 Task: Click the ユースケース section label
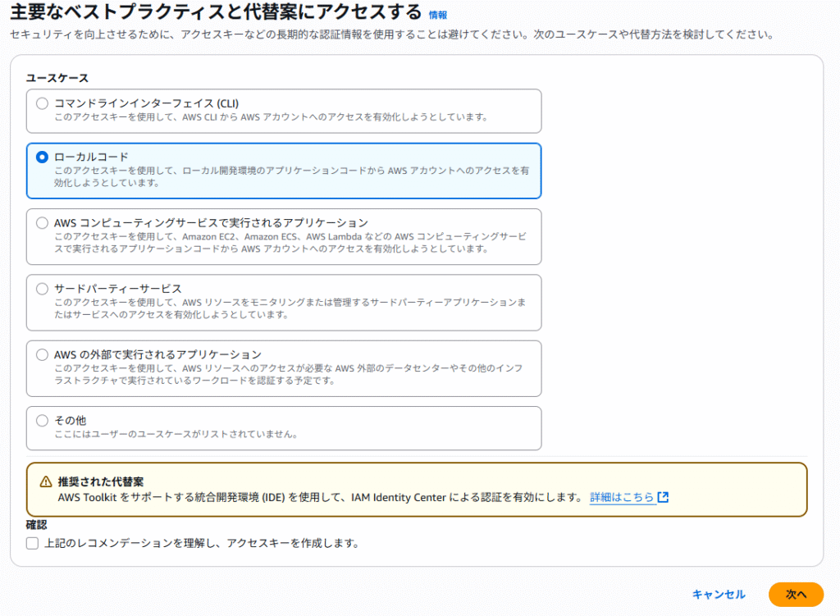(x=57, y=78)
